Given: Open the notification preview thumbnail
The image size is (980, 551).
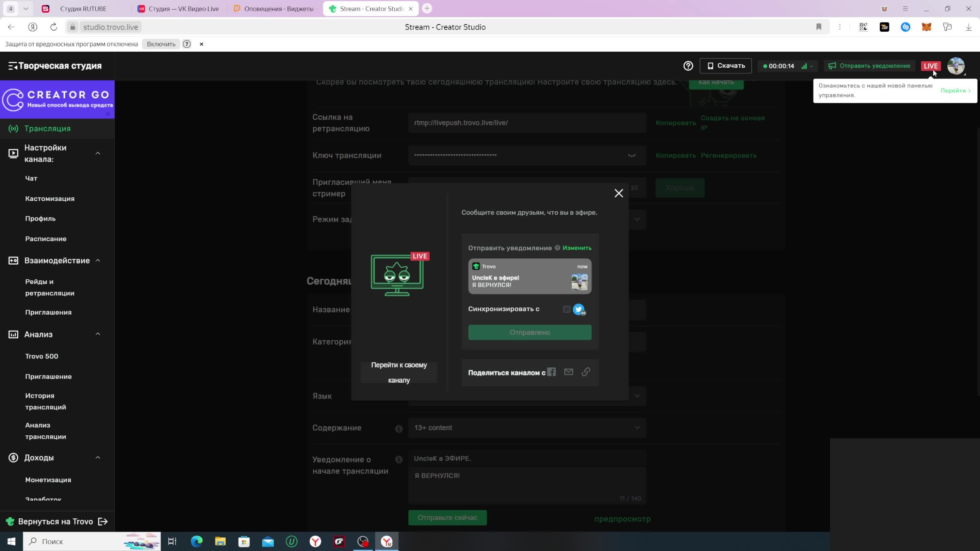Looking at the screenshot, I should pos(579,282).
